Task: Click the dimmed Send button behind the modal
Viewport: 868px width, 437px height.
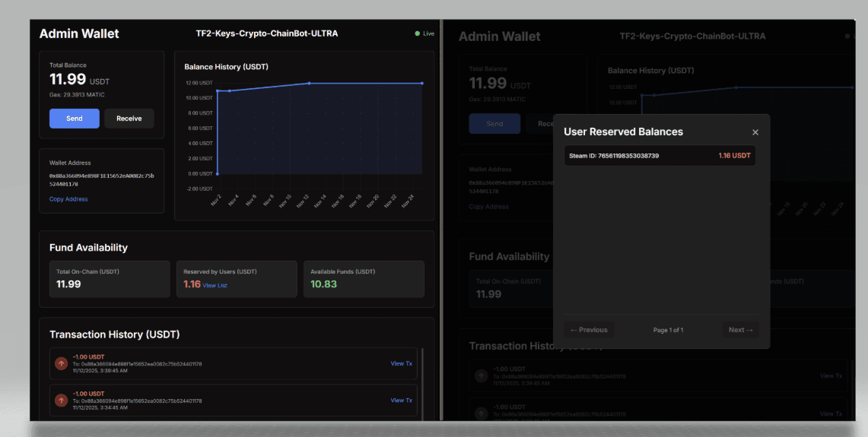Action: 494,123
